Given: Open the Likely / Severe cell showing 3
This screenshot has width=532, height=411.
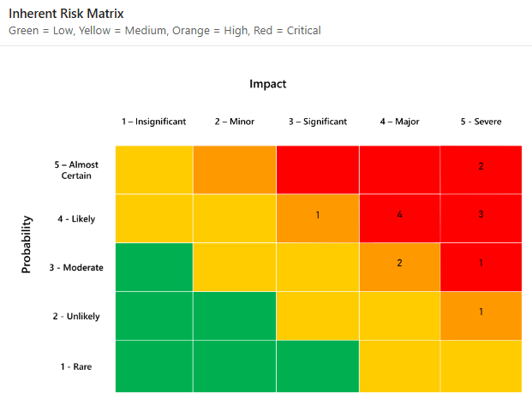Looking at the screenshot, I should coord(481,218).
